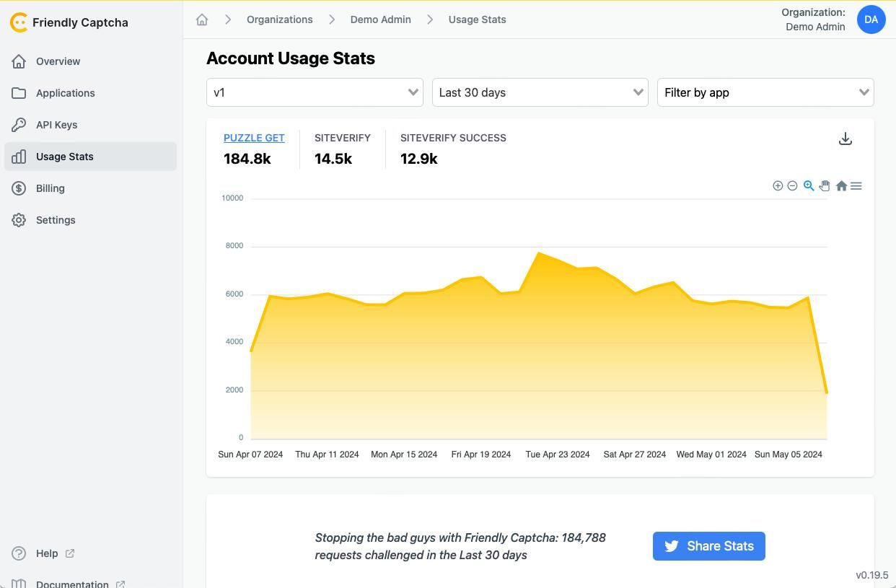Click the Usage Stats breadcrumb link
The width and height of the screenshot is (896, 588).
[478, 19]
